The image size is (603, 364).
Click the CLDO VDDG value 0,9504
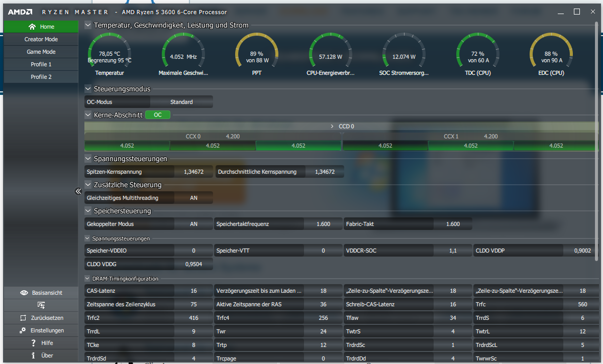[x=193, y=263]
